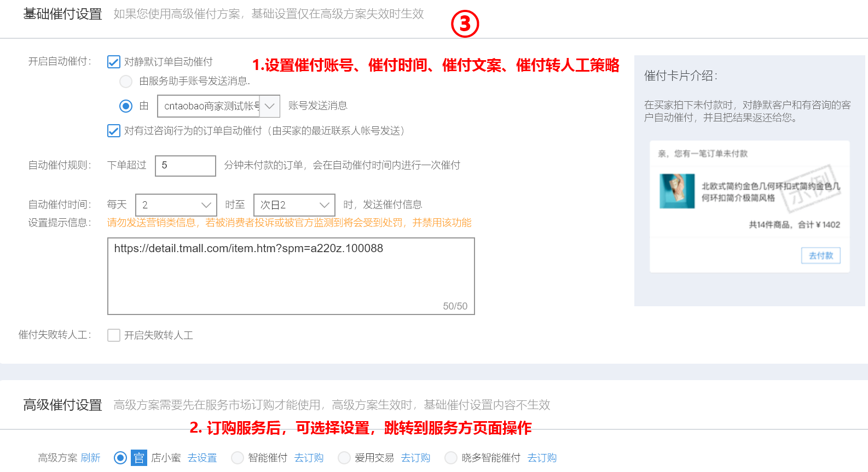868x472 pixels.
Task: Click the product thumbnail in payment card
Action: tap(677, 191)
